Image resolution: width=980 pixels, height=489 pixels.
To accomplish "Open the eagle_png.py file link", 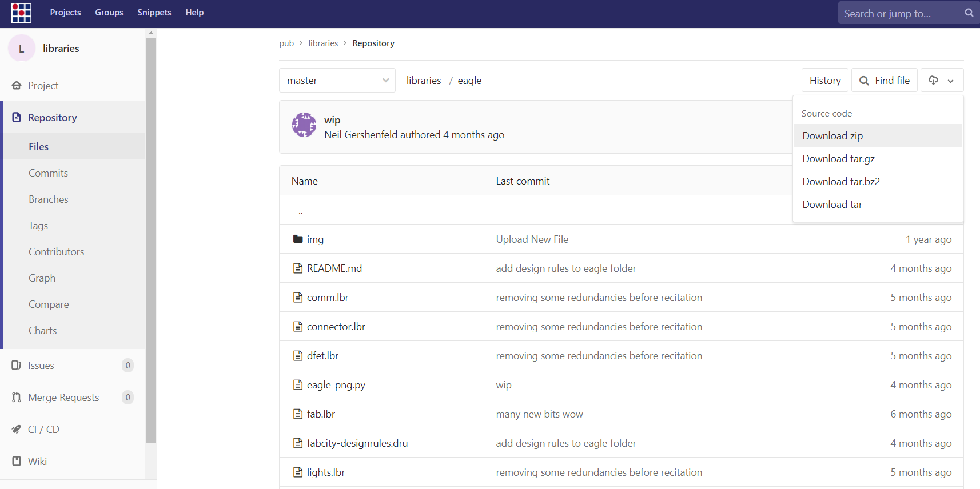I will pyautogui.click(x=336, y=385).
